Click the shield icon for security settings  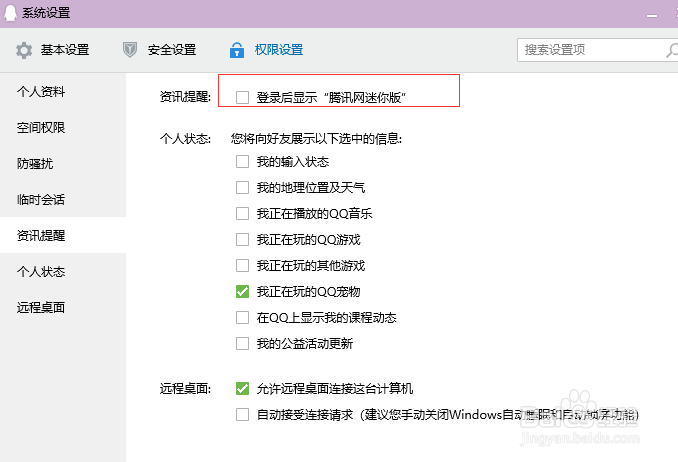coord(130,50)
